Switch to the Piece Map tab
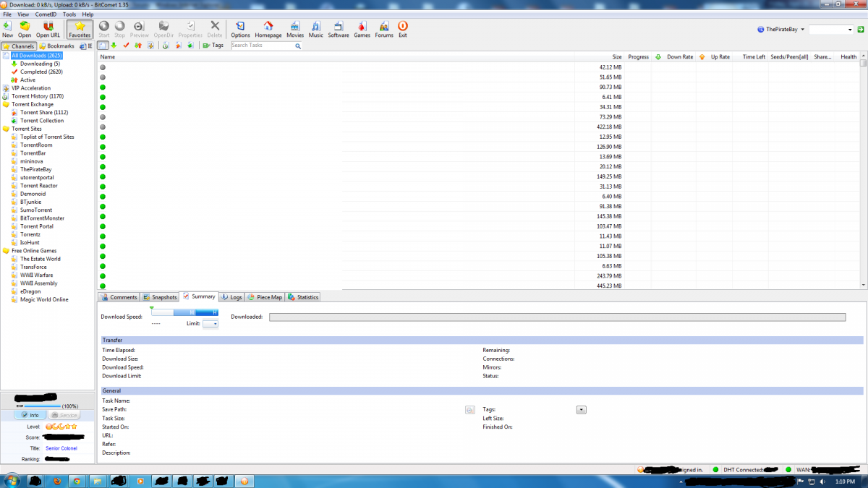 click(265, 297)
